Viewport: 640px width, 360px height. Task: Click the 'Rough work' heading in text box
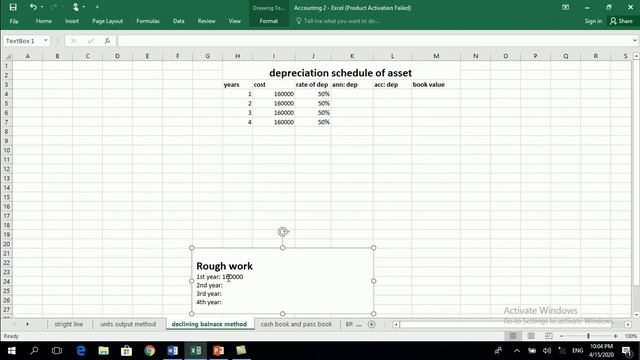(x=224, y=266)
